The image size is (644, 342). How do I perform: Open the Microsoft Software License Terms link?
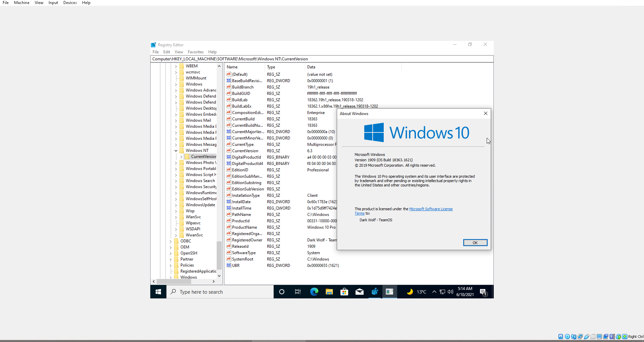(431, 209)
